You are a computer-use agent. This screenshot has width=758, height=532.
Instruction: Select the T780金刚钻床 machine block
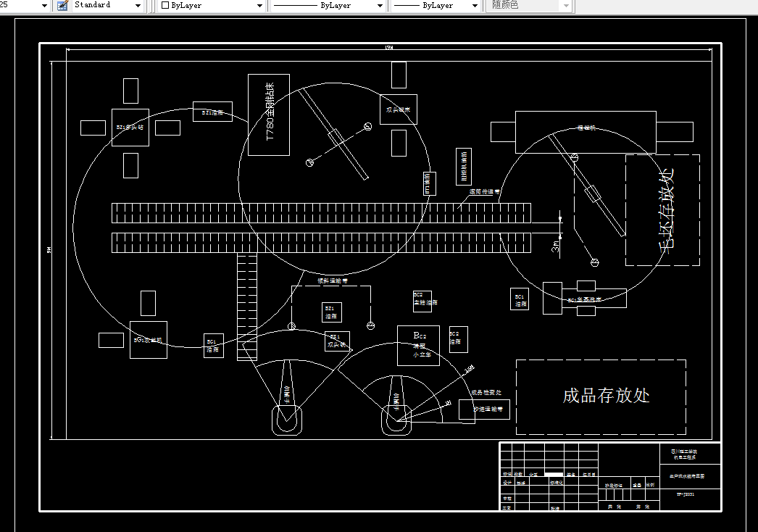pyautogui.click(x=269, y=115)
